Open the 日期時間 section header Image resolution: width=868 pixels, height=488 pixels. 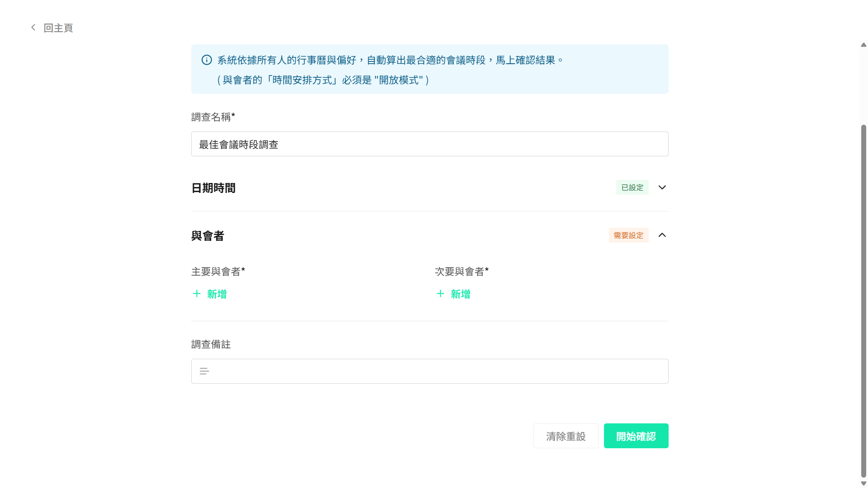213,188
